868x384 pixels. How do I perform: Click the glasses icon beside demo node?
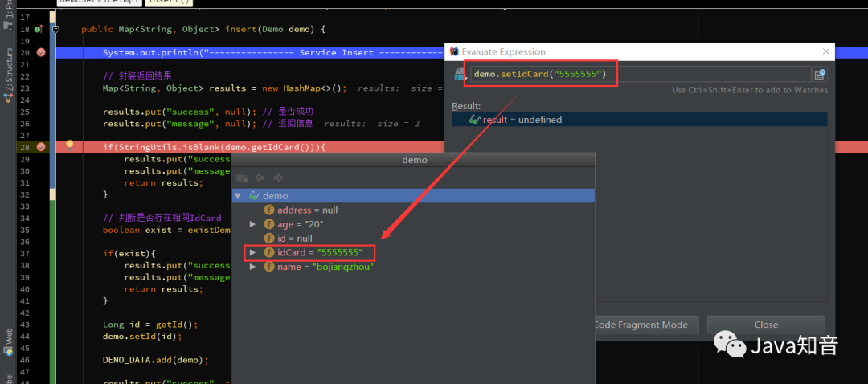(x=255, y=196)
